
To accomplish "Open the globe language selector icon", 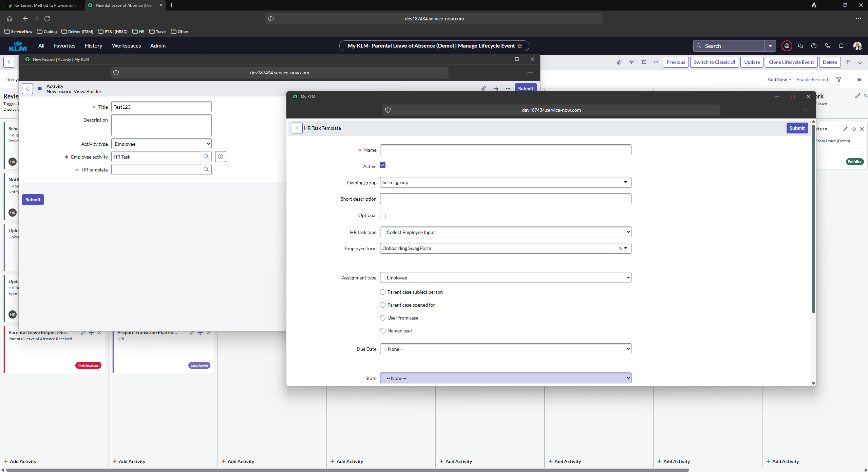I will pos(787,46).
